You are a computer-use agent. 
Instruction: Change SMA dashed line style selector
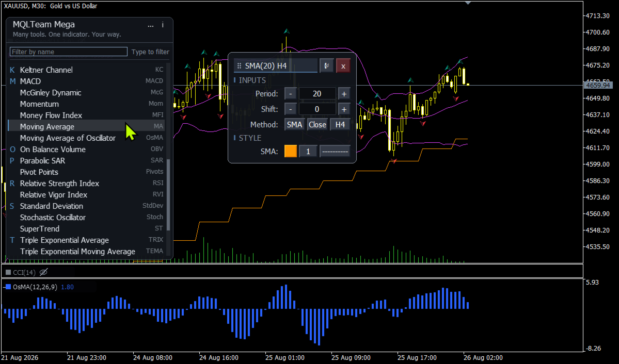tap(335, 152)
